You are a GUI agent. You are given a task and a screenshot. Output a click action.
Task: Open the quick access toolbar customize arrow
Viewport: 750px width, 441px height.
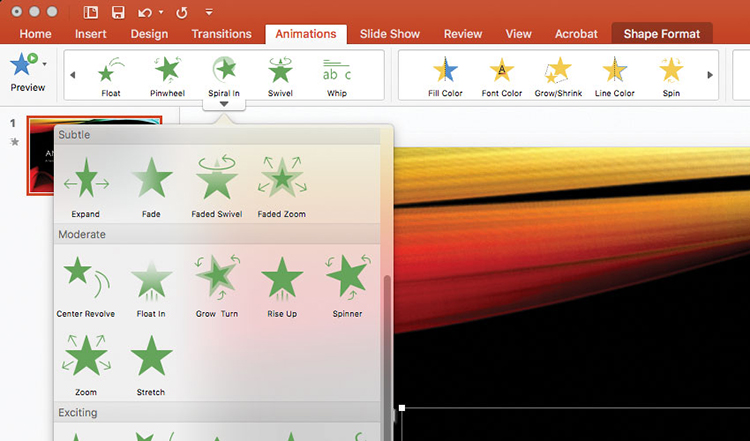(209, 12)
